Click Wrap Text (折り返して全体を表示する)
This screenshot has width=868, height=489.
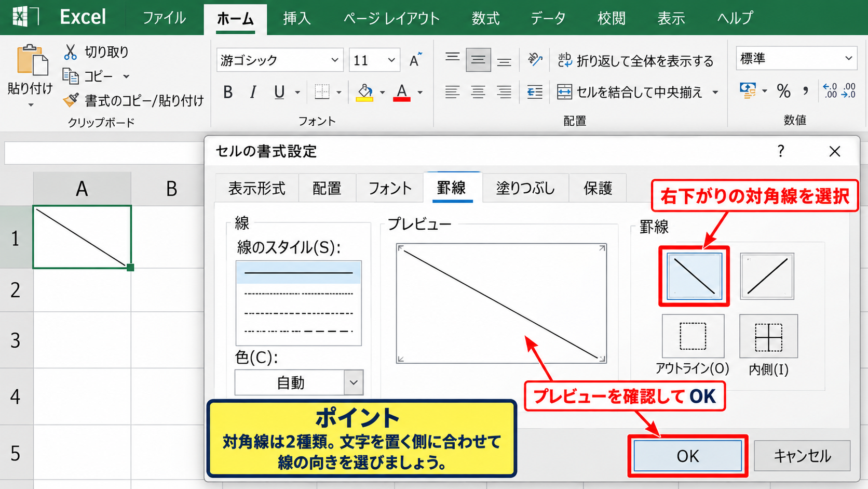pos(635,61)
